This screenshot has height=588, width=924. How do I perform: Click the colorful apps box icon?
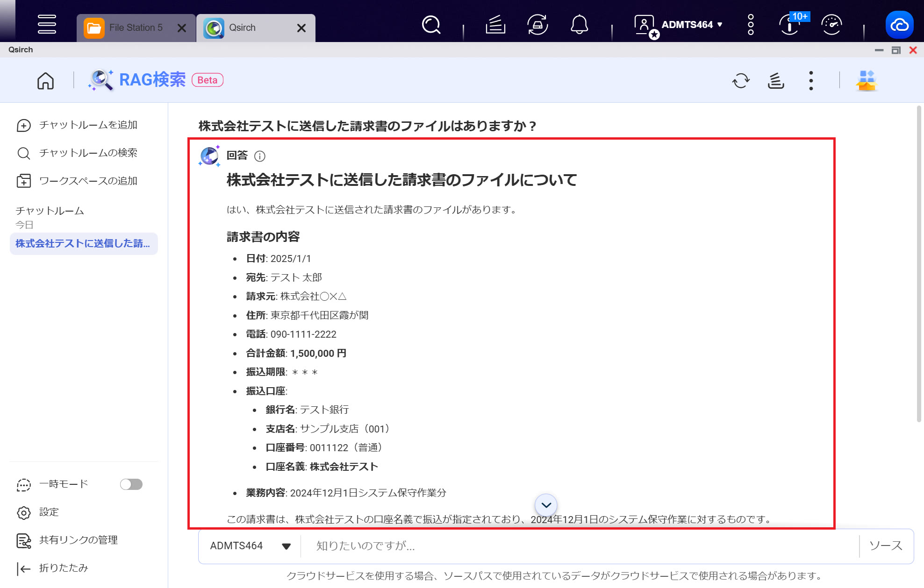pyautogui.click(x=867, y=80)
